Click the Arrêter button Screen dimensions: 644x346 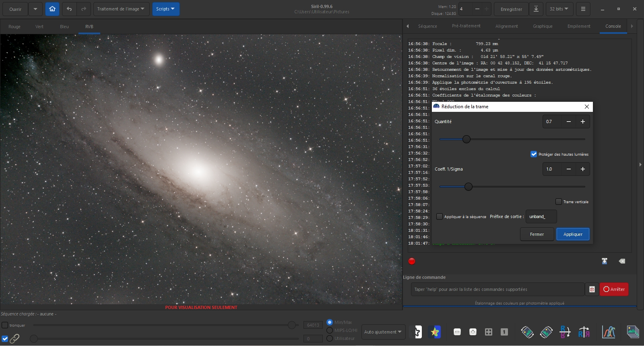(614, 289)
